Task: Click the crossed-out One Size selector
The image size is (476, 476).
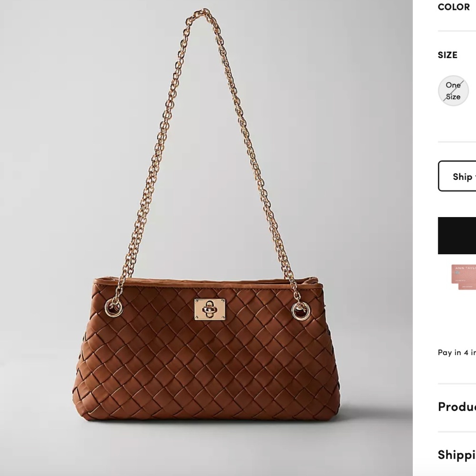Action: click(x=453, y=90)
